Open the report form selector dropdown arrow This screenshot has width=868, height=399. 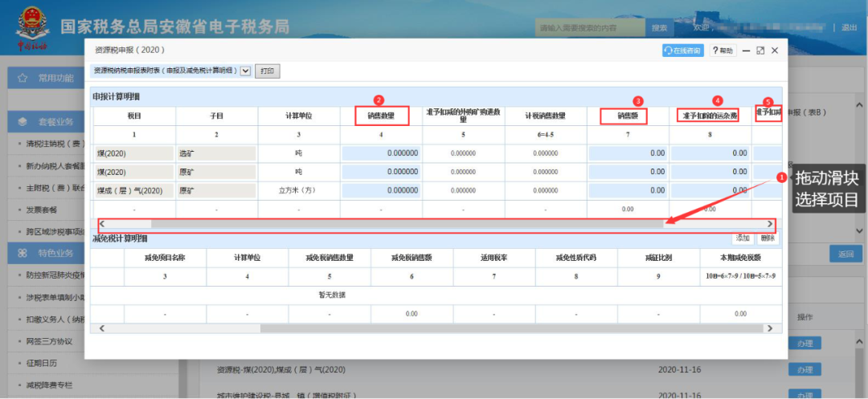point(245,71)
